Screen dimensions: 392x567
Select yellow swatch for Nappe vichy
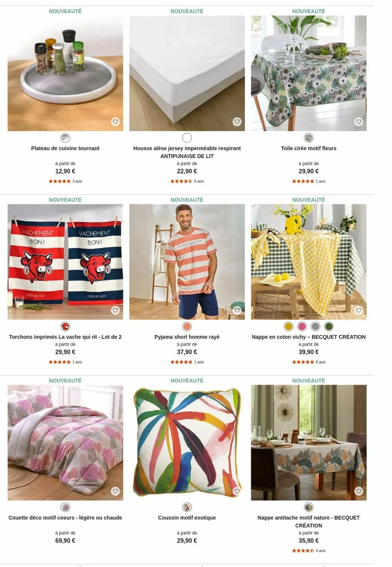click(289, 326)
